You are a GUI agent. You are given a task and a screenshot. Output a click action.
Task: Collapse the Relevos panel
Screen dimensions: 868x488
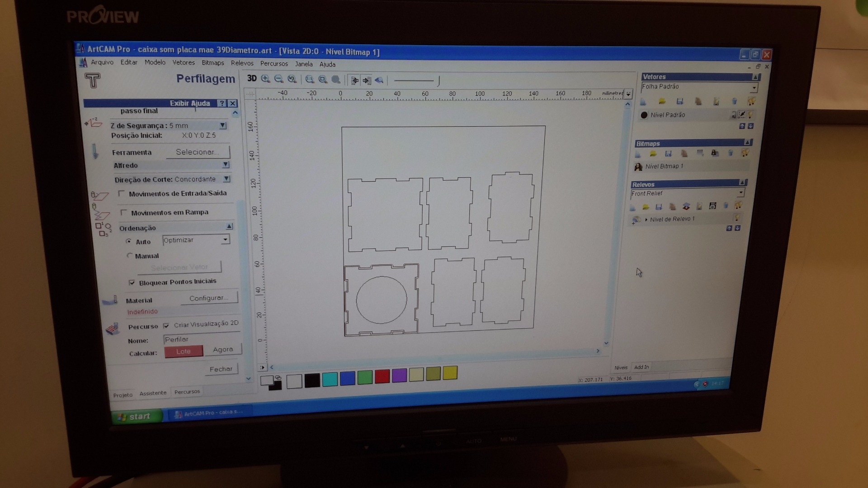(x=742, y=183)
